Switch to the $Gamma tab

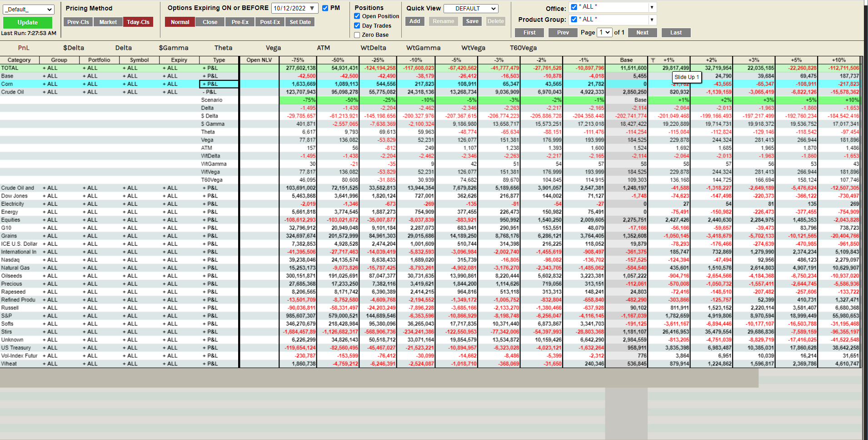click(x=174, y=48)
